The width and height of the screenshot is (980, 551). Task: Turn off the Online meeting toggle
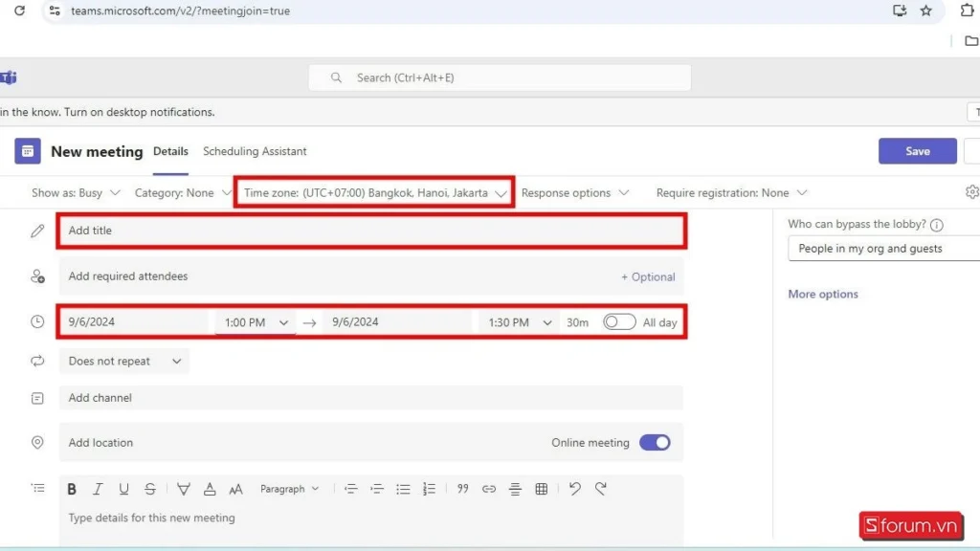coord(655,443)
